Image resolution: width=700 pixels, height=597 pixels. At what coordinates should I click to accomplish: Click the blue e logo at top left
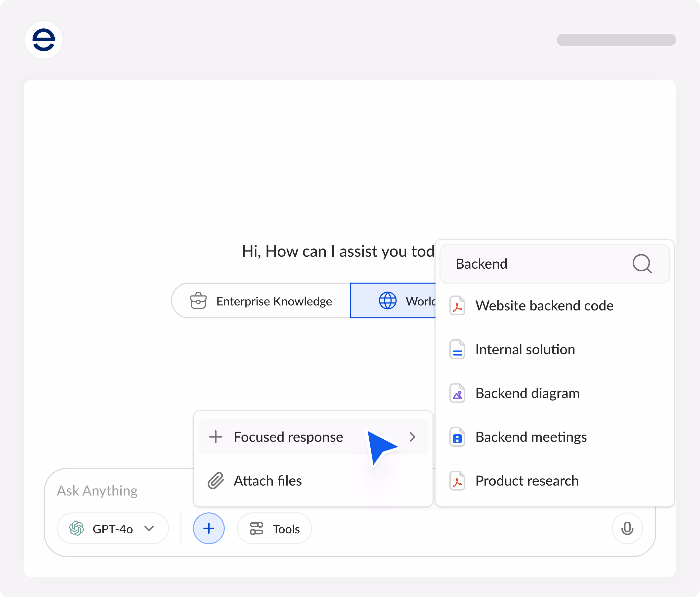(44, 40)
